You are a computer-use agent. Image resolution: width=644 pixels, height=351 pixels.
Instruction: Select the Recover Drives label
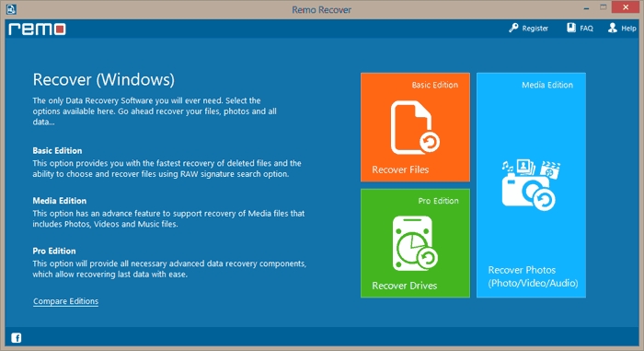405,286
